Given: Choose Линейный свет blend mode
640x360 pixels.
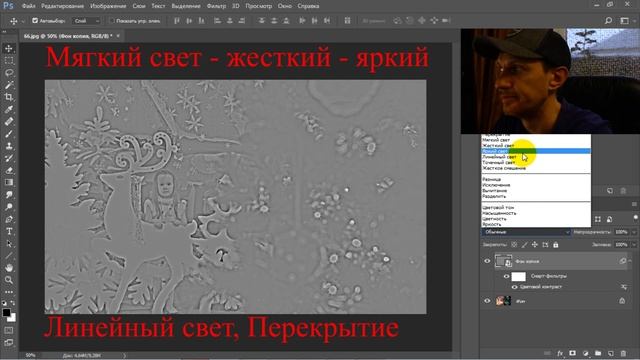Looking at the screenshot, I should pyautogui.click(x=536, y=157).
